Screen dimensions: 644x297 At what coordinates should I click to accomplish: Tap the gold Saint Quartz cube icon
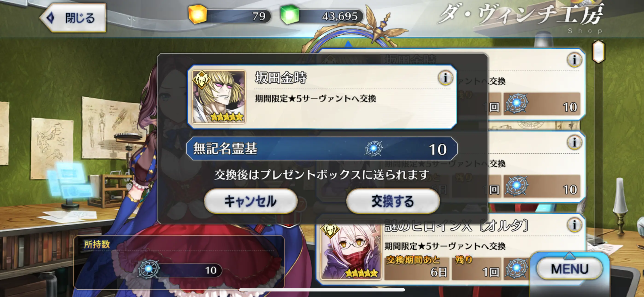click(x=197, y=15)
